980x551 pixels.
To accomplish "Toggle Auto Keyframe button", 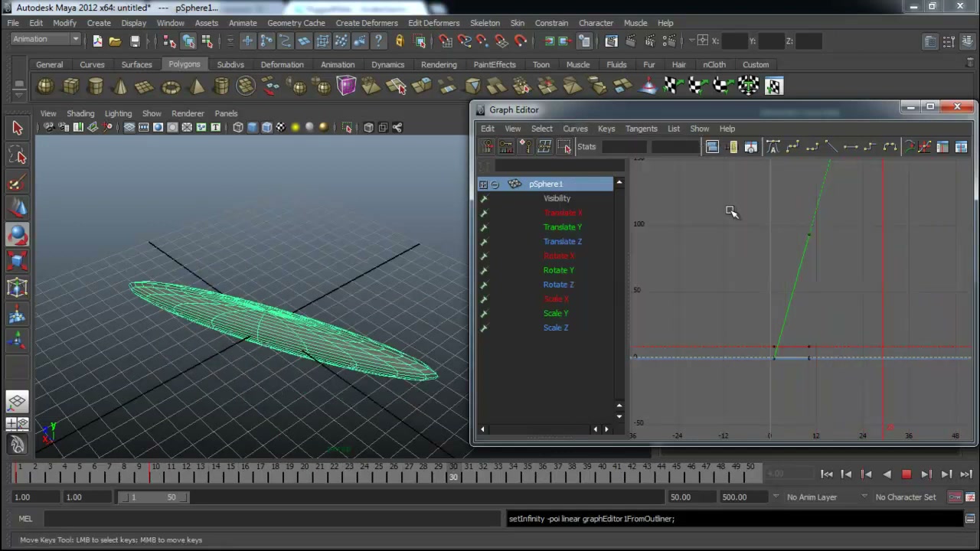I will [955, 497].
